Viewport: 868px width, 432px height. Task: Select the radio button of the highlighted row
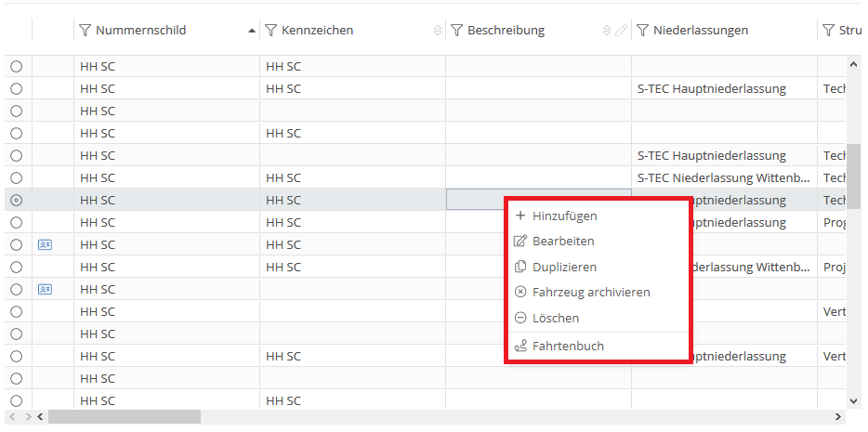click(x=16, y=201)
